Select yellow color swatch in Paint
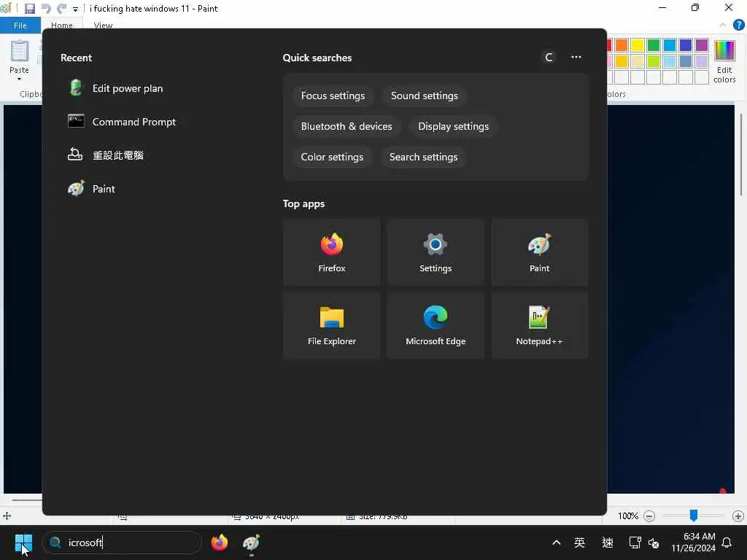The width and height of the screenshot is (747, 560). (638, 45)
